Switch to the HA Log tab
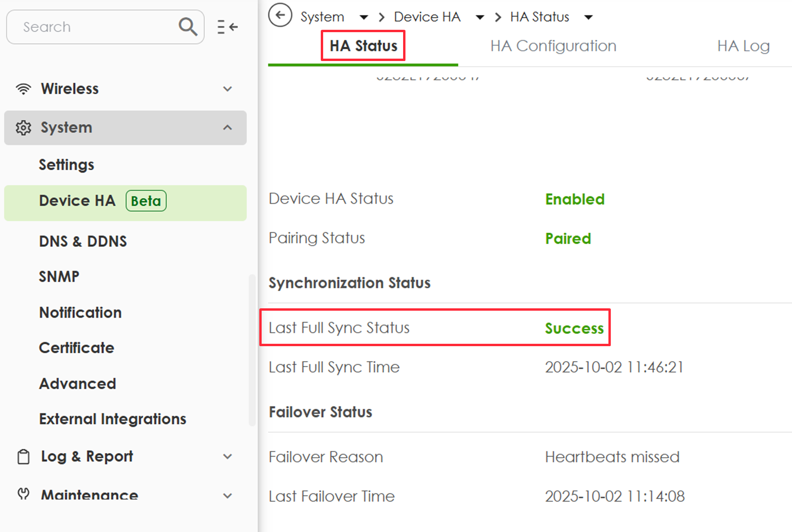The image size is (792, 532). (743, 46)
